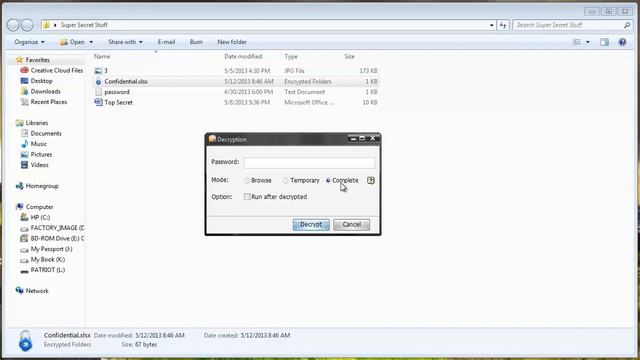Image resolution: width=640 pixels, height=360 pixels.
Task: Select the FACTORY_IMAGE drive
Action: pyautogui.click(x=57, y=228)
